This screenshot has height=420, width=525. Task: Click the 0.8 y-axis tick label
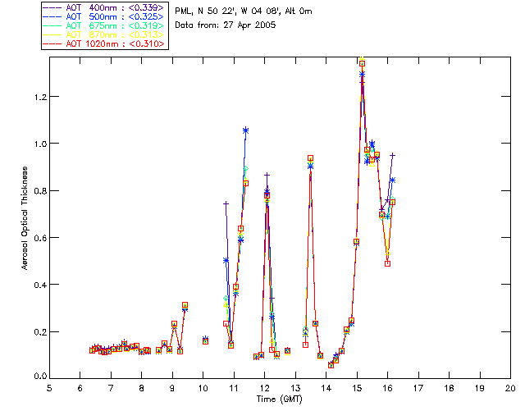[x=40, y=191]
